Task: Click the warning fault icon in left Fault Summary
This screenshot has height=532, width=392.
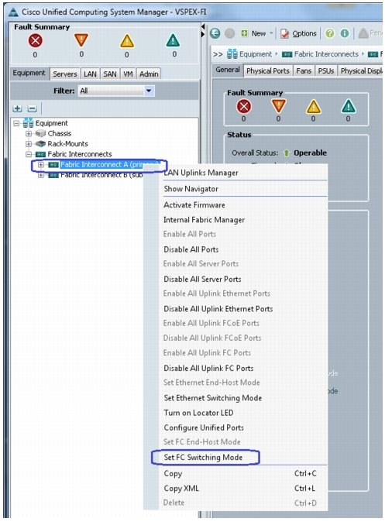Action: [x=173, y=40]
